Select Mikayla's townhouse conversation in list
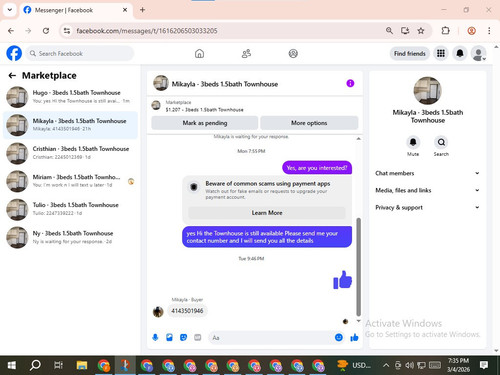 point(70,125)
